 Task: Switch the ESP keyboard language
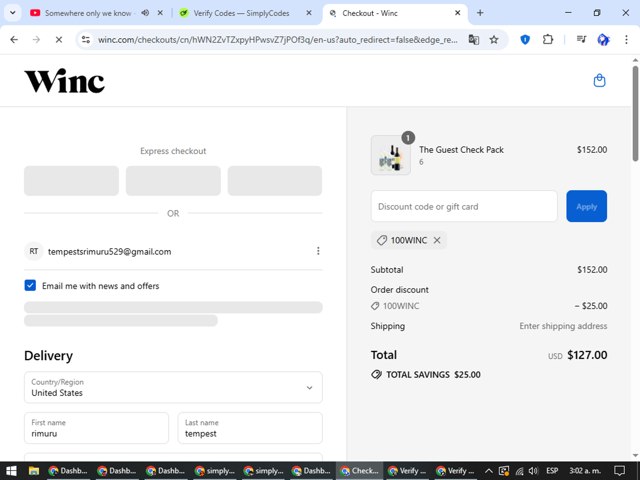tap(552, 471)
